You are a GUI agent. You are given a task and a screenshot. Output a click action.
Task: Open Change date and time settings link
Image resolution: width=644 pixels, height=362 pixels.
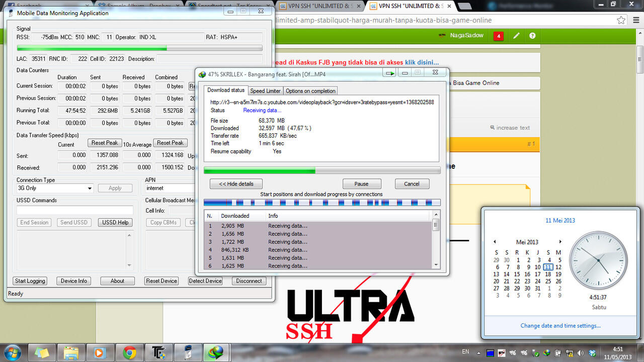click(x=560, y=326)
